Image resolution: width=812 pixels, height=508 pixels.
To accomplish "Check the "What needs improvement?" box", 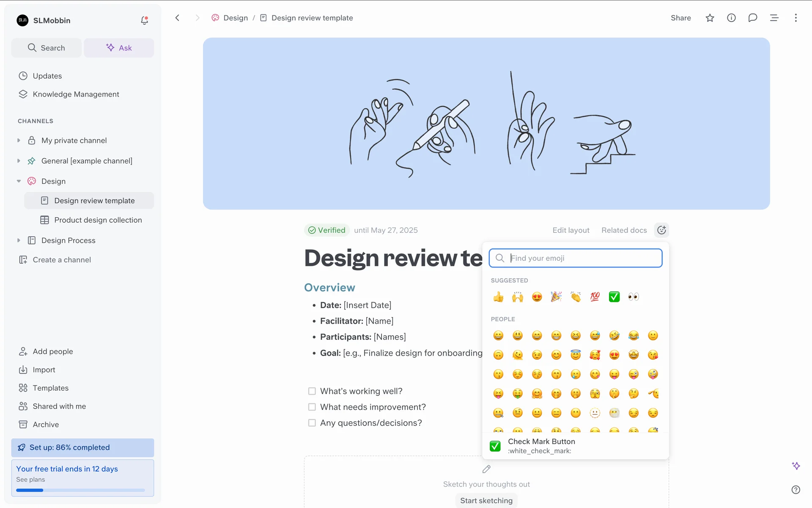I will click(x=312, y=407).
